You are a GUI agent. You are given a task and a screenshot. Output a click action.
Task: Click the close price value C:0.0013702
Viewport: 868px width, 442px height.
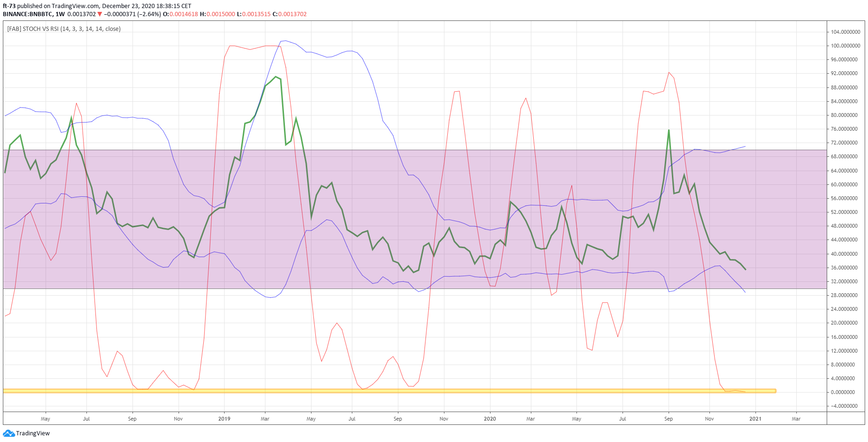290,14
